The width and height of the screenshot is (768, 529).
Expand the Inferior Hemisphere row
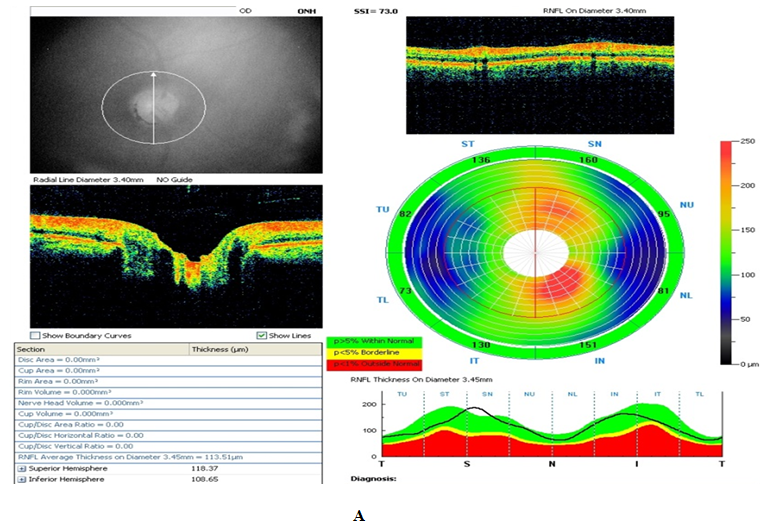coord(22,479)
